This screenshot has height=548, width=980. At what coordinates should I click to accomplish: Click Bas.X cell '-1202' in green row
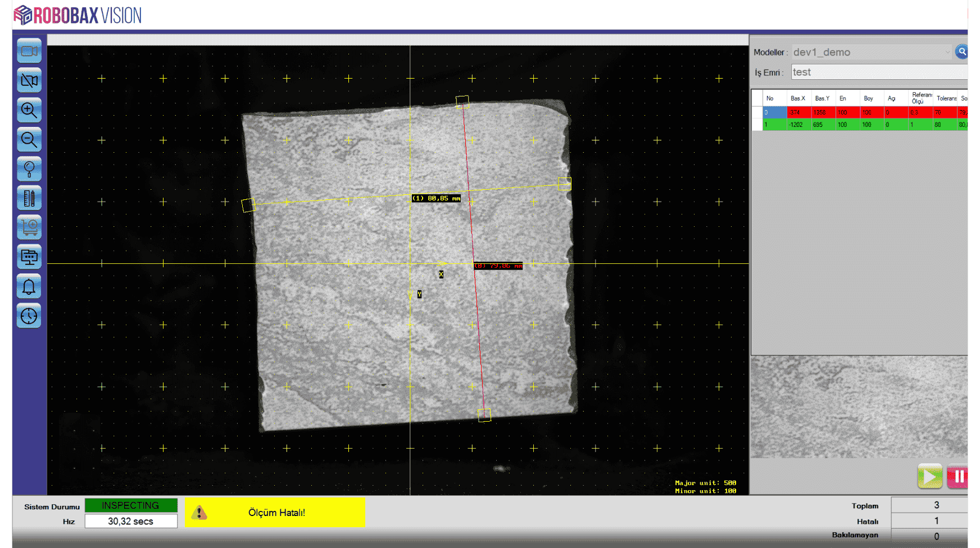[x=798, y=125]
